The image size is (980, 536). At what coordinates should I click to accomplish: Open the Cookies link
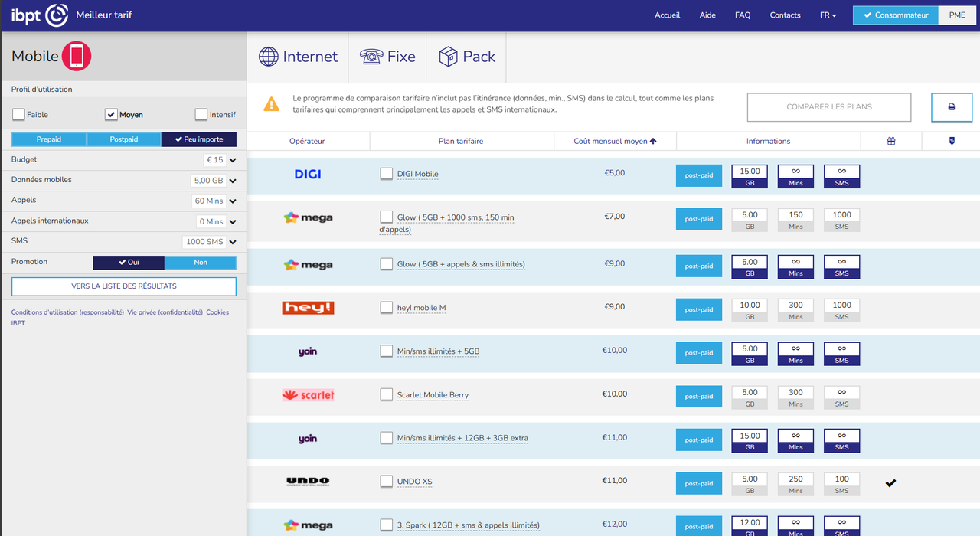tap(217, 312)
